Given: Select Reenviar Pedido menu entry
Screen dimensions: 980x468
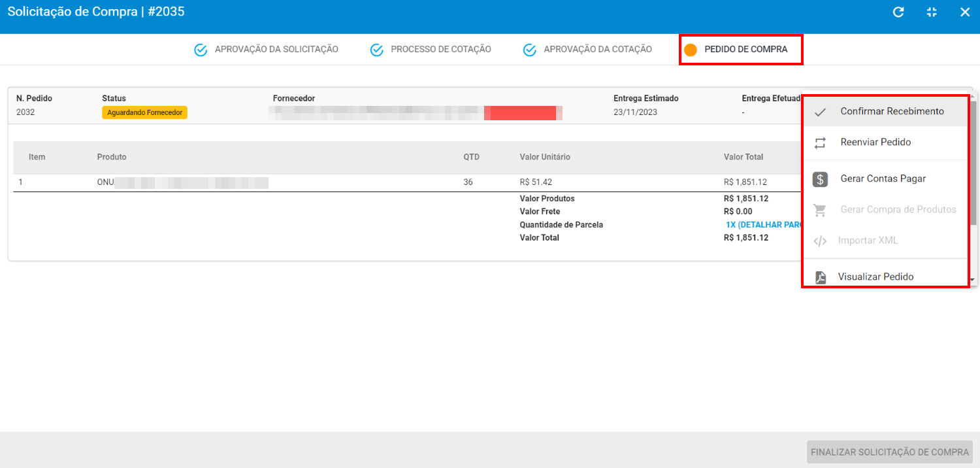Looking at the screenshot, I should [x=886, y=142].
